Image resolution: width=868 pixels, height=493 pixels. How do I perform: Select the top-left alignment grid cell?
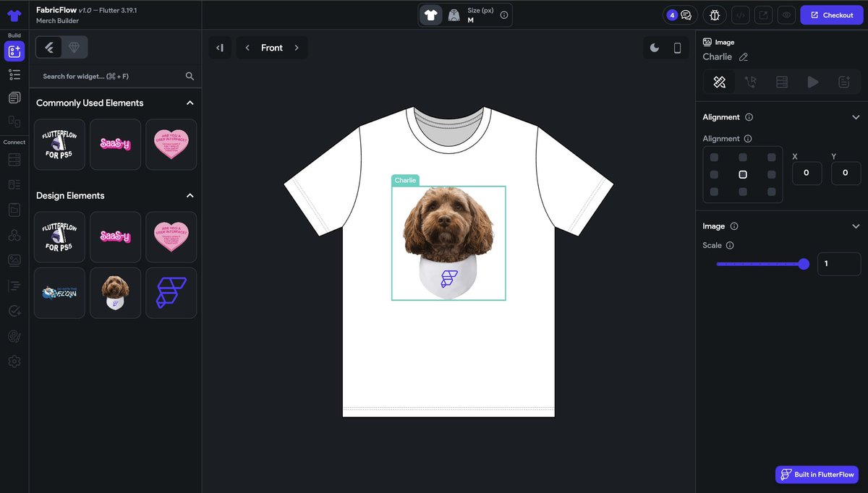click(714, 158)
